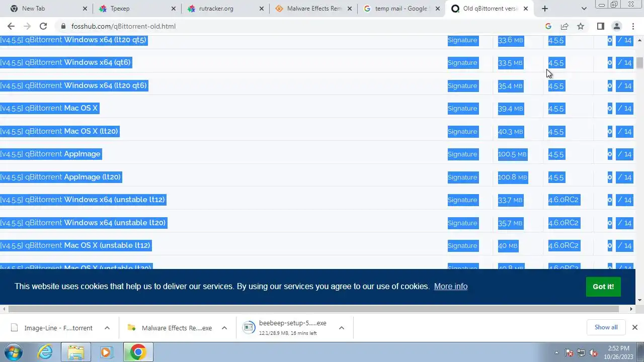Click Chrome icon in taskbar

tap(138, 352)
